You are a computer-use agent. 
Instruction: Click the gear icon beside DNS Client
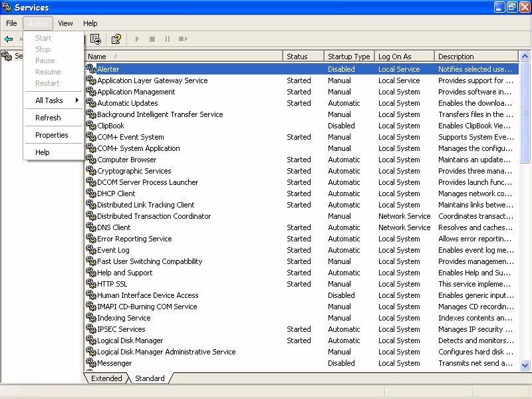(x=91, y=227)
